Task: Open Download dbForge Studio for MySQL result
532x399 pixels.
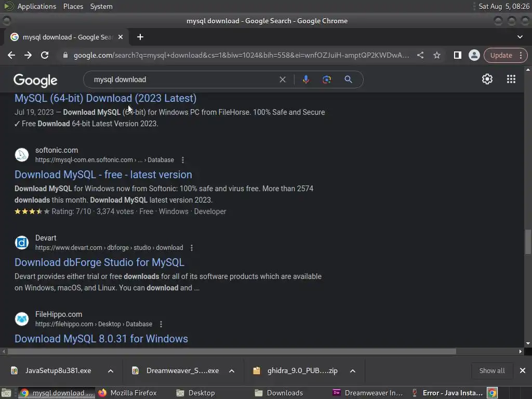Action: (x=99, y=262)
